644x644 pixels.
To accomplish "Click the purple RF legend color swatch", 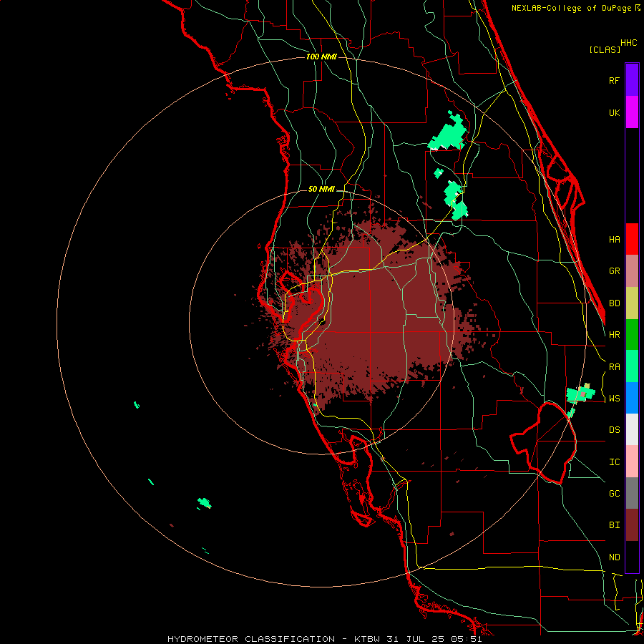I will point(632,80).
